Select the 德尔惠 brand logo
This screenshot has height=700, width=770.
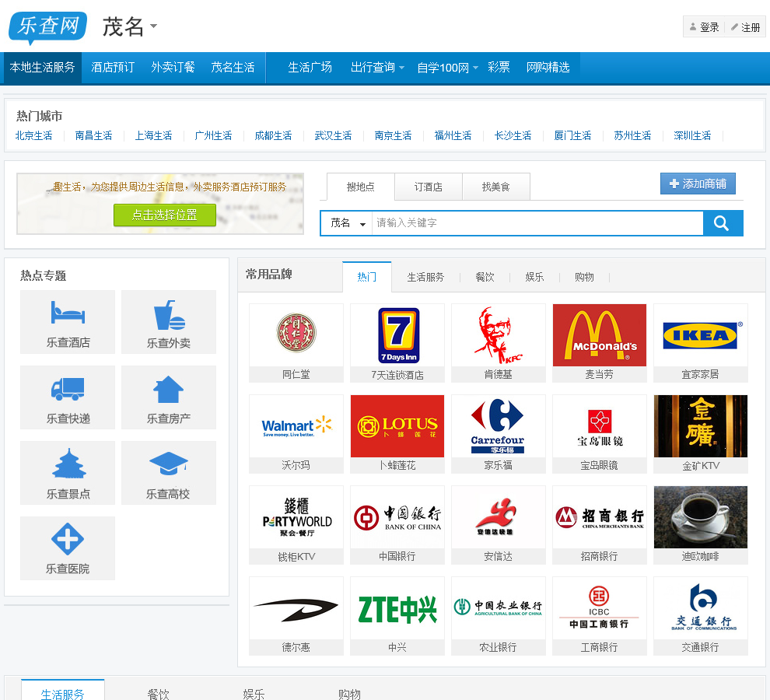click(296, 608)
